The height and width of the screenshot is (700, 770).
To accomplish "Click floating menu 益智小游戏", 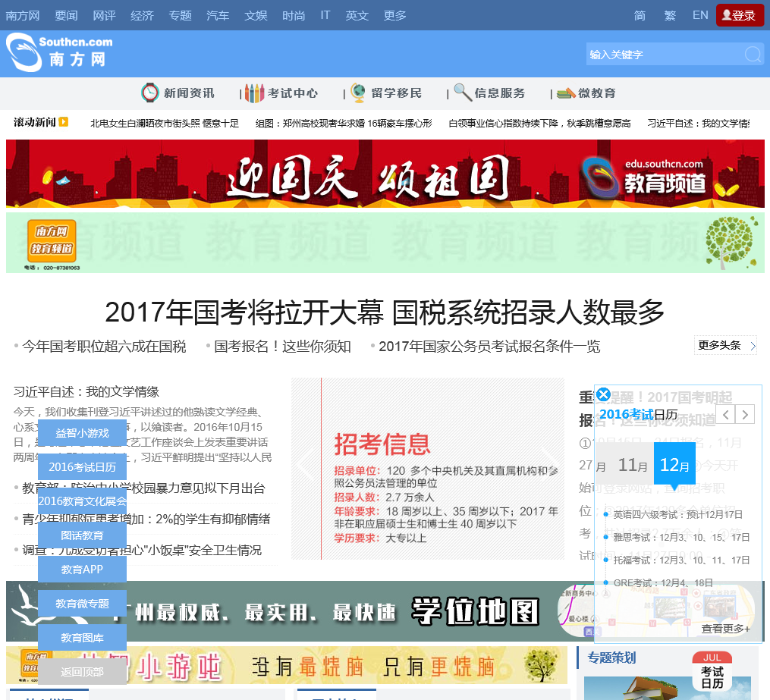I will 82,433.
